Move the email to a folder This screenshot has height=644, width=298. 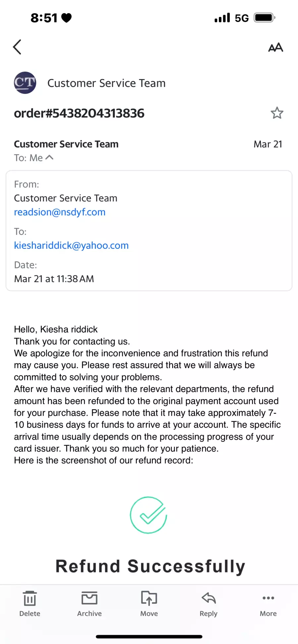click(x=149, y=604)
